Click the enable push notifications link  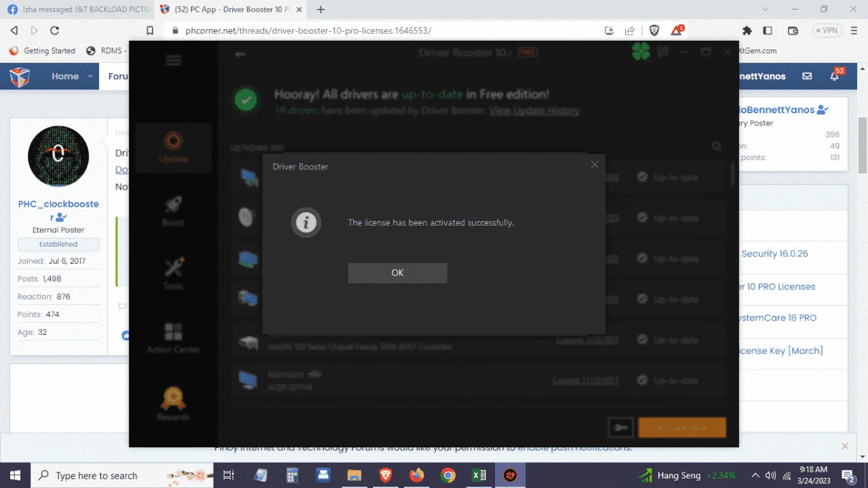click(x=574, y=448)
